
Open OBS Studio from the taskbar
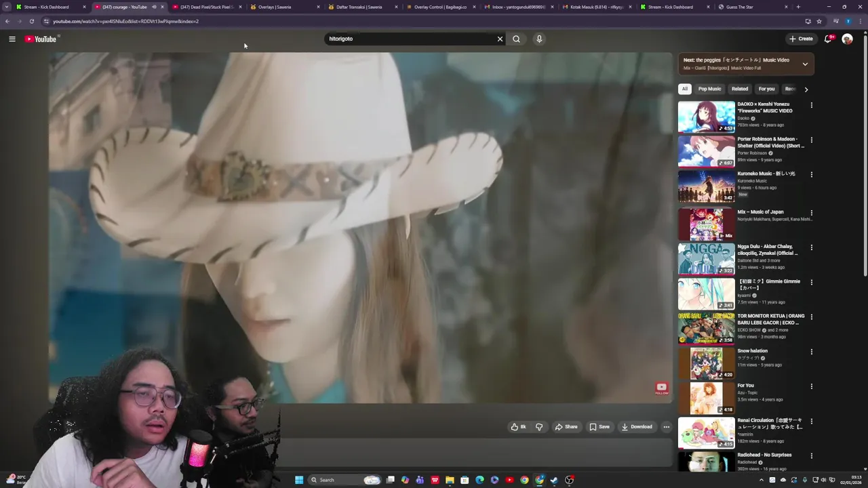(569, 480)
